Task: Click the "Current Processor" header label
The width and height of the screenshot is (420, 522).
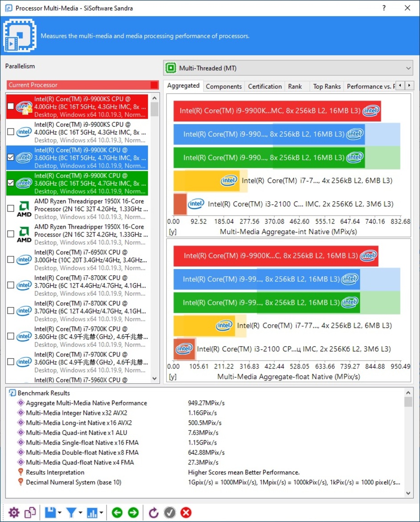Action: [x=33, y=85]
